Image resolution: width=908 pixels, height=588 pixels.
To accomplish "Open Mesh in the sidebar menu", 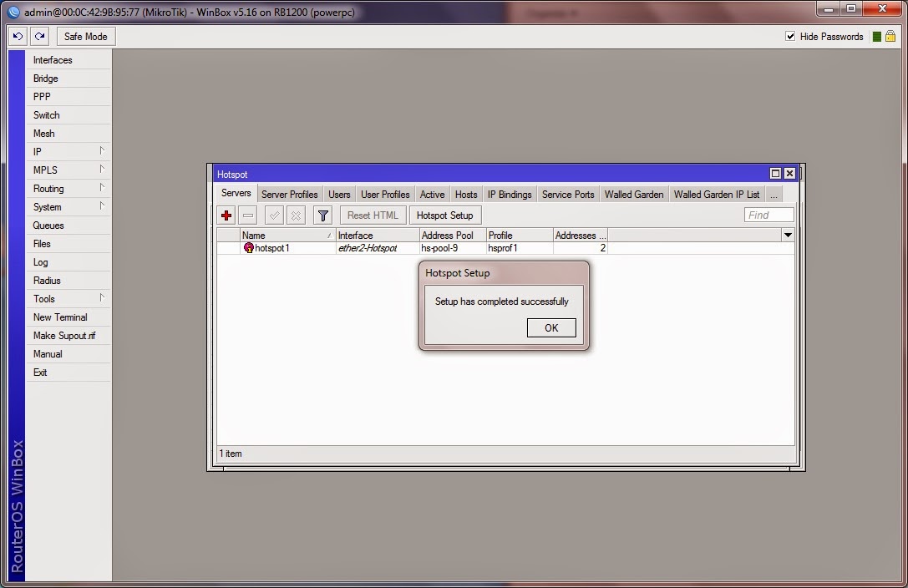I will [68, 133].
